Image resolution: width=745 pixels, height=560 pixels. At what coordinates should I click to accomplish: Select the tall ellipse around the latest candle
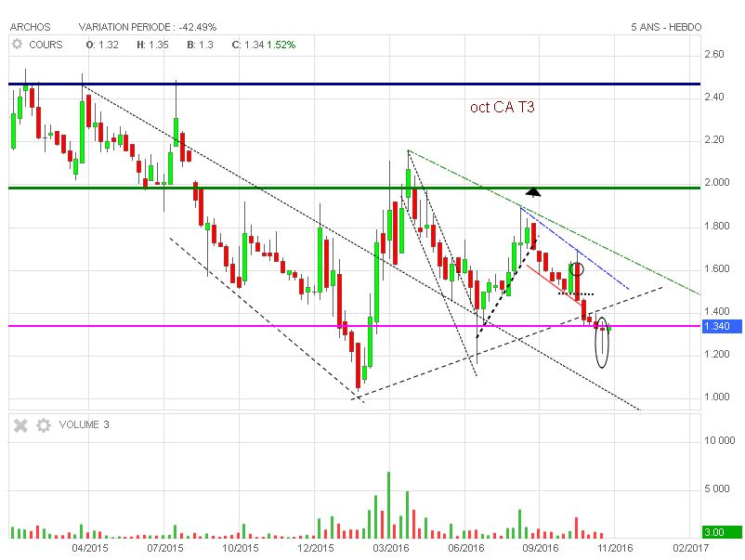coord(602,342)
